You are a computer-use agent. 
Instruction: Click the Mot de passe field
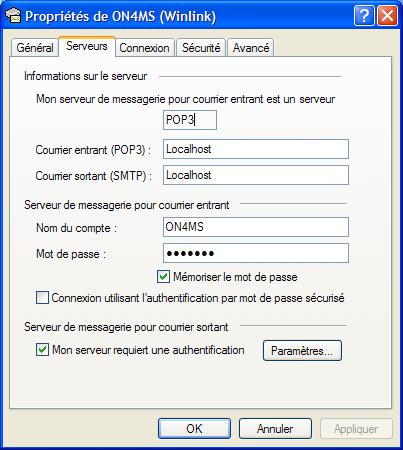pyautogui.click(x=256, y=253)
